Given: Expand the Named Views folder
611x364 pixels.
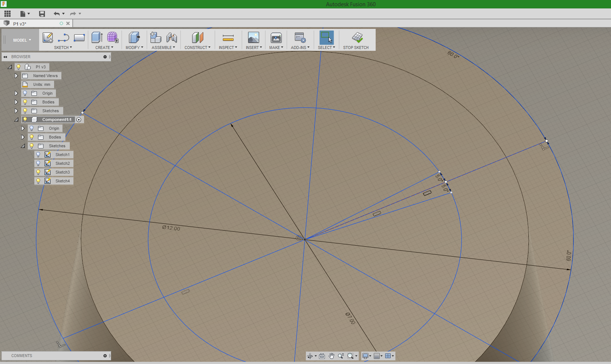Looking at the screenshot, I should coord(16,76).
